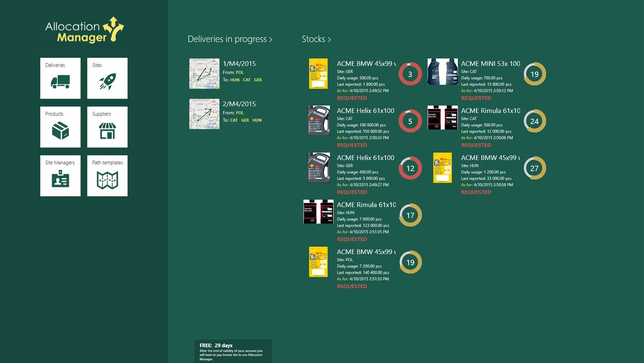Click the 5 days stock gauge
The image size is (644, 363).
point(410,121)
